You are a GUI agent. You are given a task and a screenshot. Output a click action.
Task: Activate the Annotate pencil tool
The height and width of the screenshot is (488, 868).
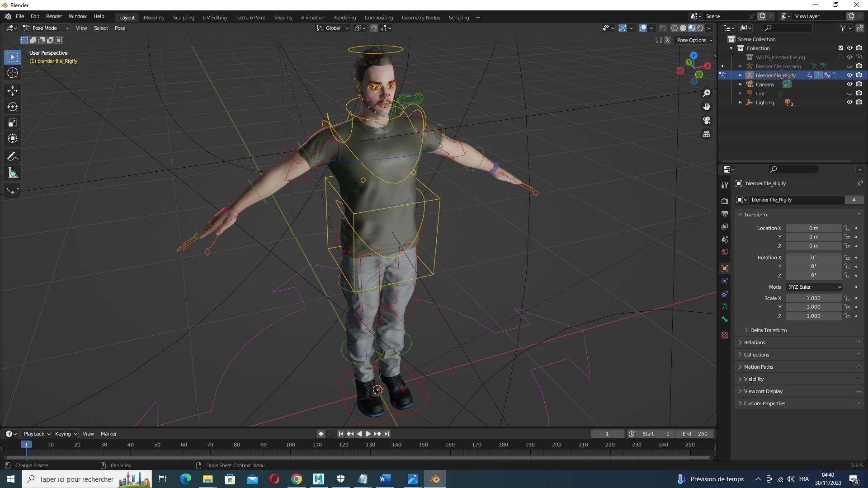click(x=12, y=157)
